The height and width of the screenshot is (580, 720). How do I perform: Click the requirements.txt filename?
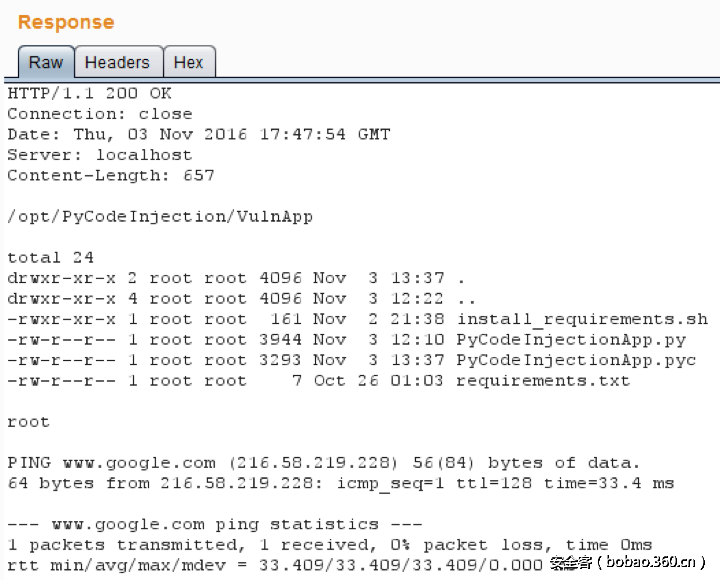(542, 381)
